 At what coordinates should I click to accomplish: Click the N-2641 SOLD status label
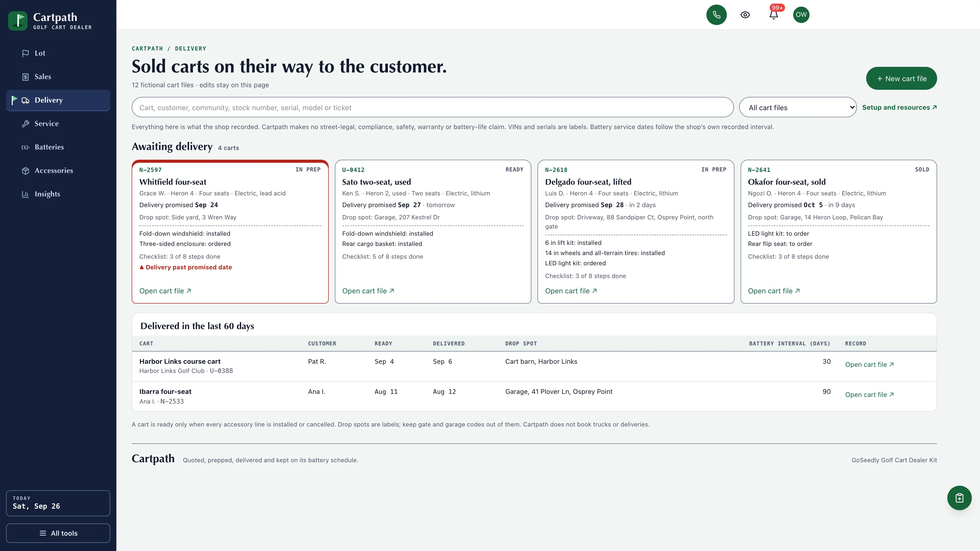[922, 170]
